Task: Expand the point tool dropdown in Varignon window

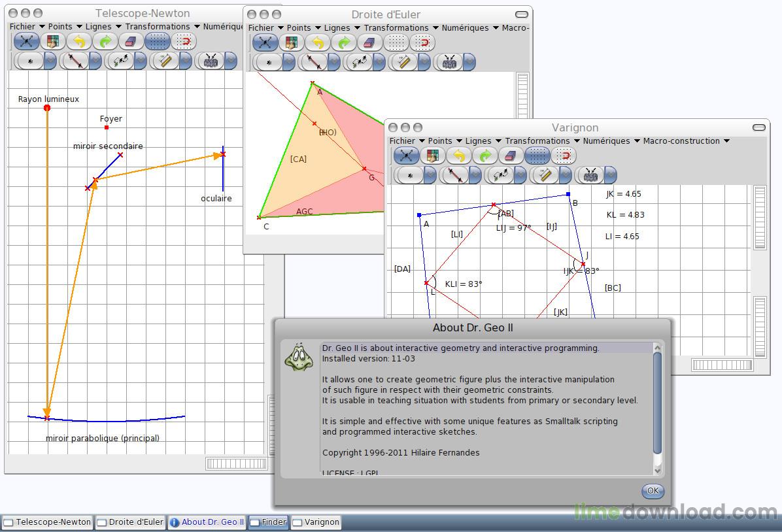Action: [x=430, y=175]
